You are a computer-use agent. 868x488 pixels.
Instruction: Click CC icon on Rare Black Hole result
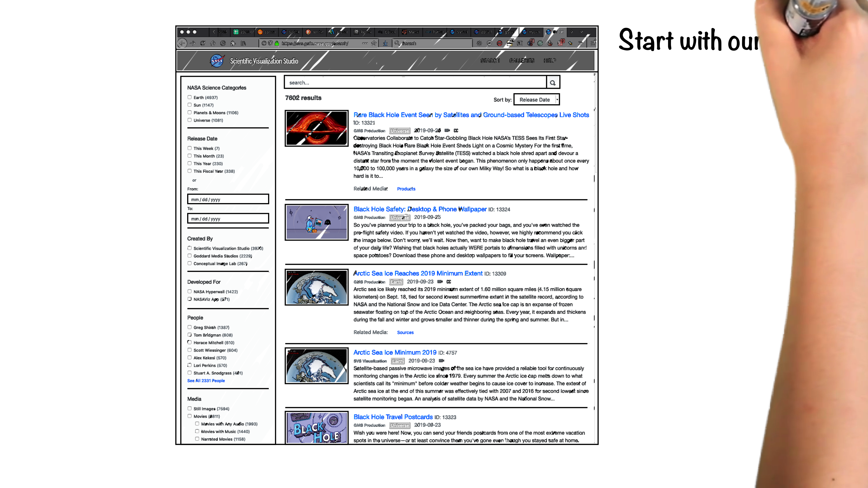(x=456, y=130)
